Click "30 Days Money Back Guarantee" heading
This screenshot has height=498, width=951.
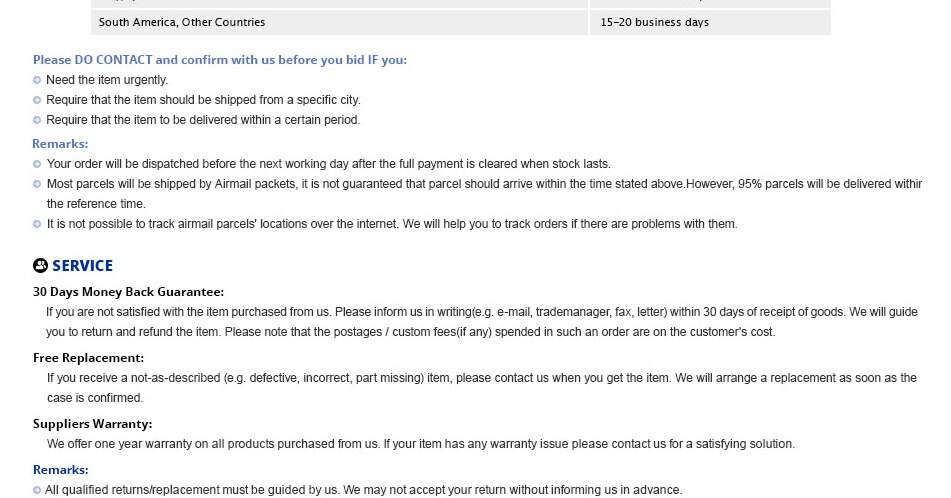click(128, 292)
